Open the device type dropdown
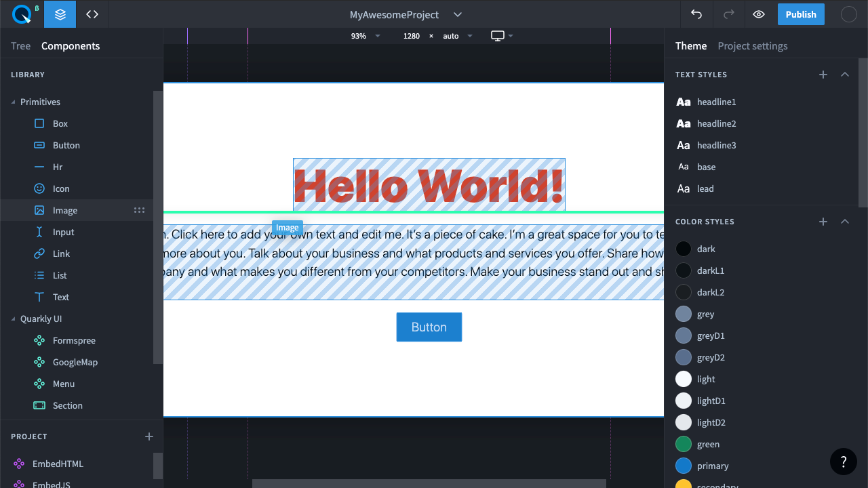The width and height of the screenshot is (868, 488). (502, 36)
